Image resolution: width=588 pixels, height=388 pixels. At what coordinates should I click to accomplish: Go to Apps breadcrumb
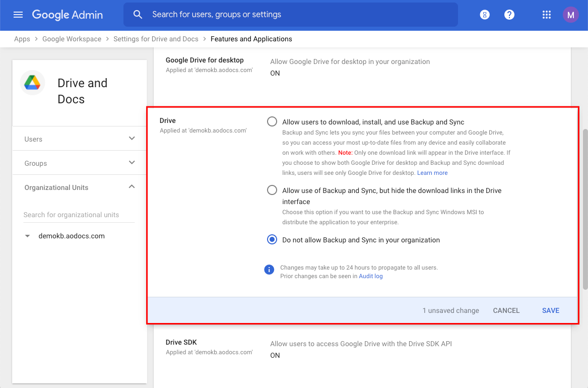coord(22,39)
